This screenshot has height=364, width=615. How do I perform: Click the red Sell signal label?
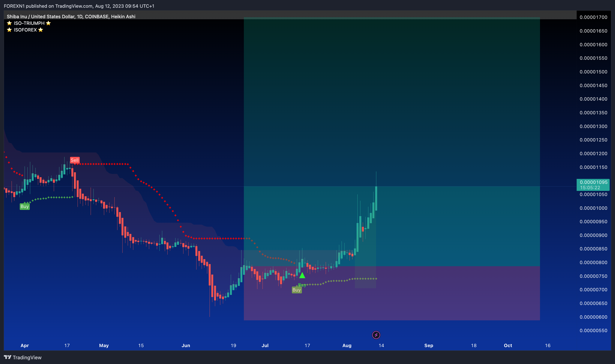[x=75, y=160]
